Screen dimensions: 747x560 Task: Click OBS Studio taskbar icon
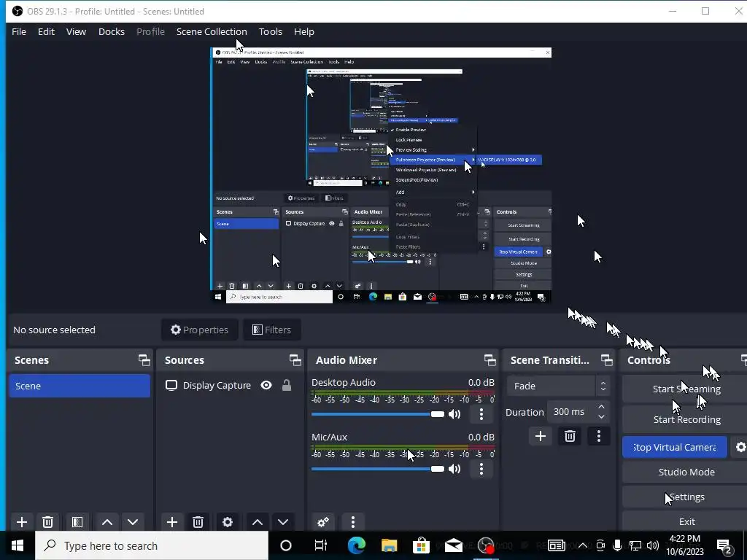tap(486, 545)
